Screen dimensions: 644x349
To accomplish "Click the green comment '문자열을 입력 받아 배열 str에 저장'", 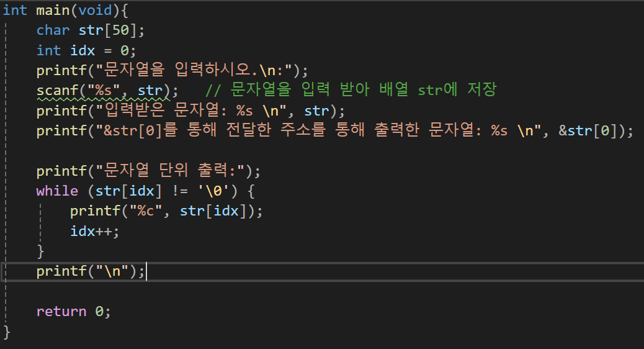I will click(351, 90).
